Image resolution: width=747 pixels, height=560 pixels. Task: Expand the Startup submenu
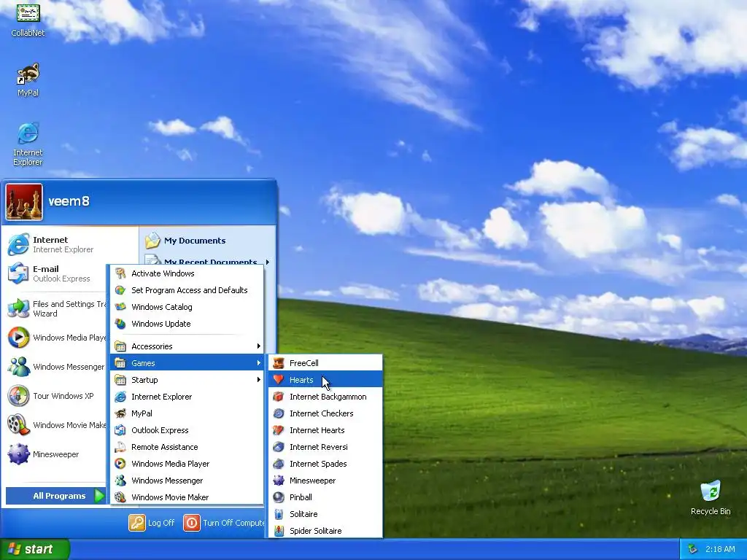(x=187, y=379)
